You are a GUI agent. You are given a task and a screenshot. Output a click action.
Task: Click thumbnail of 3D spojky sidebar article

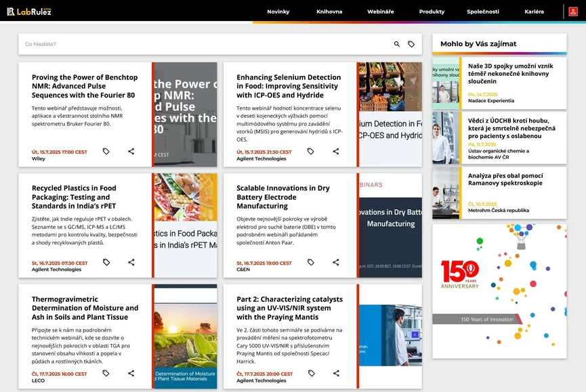coord(446,83)
